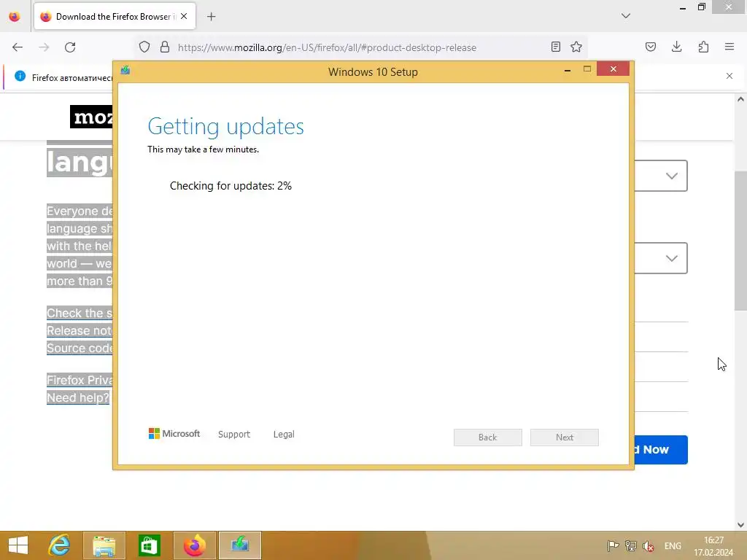This screenshot has width=747, height=560.
Task: Open first dropdown on Mozilla page
Action: click(x=661, y=176)
